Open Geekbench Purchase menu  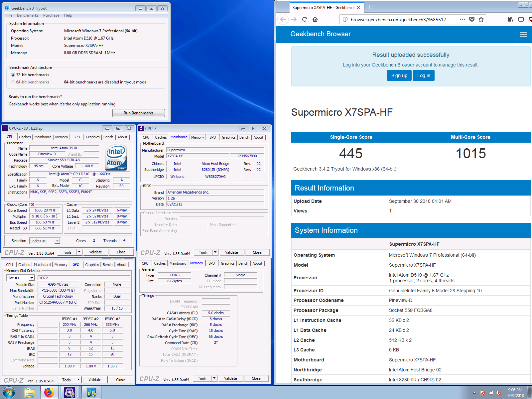[51, 15]
